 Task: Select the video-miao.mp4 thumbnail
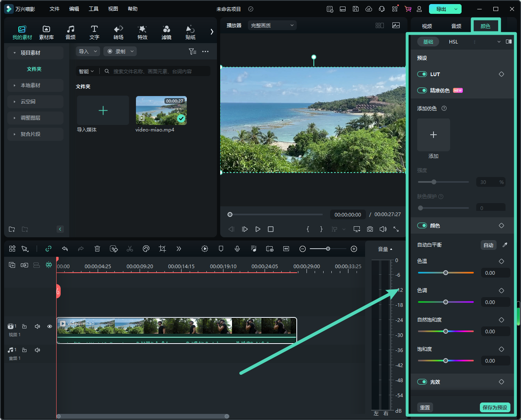(161, 110)
